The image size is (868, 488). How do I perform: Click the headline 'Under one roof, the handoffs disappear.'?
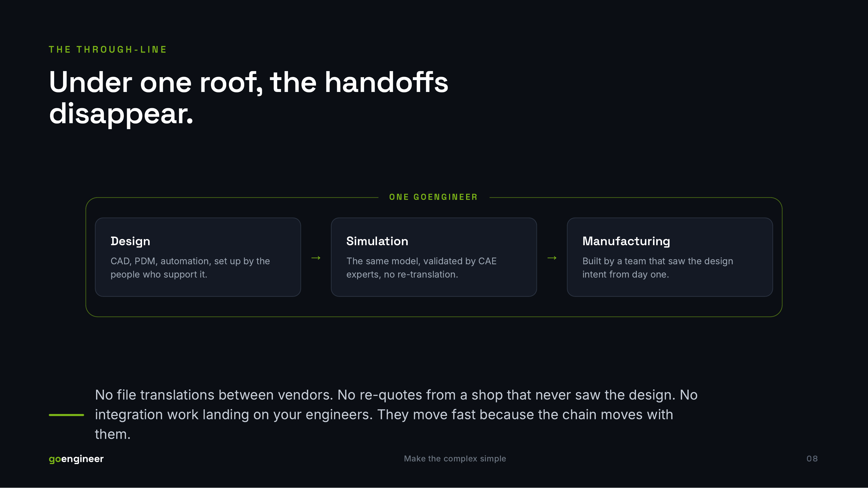248,98
